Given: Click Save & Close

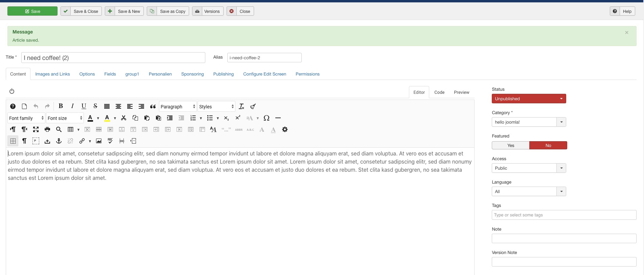Looking at the screenshot, I should coord(81,11).
